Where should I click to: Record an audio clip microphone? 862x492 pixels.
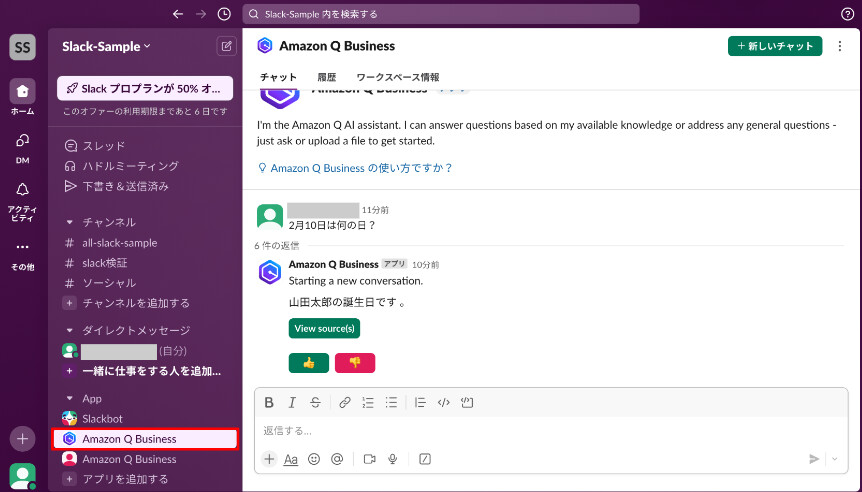tap(393, 459)
